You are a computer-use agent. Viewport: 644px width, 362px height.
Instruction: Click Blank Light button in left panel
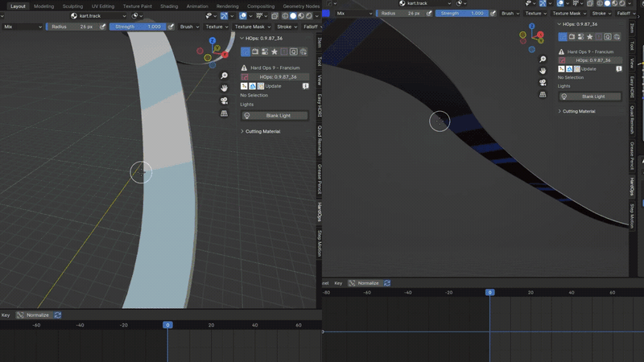click(x=275, y=116)
